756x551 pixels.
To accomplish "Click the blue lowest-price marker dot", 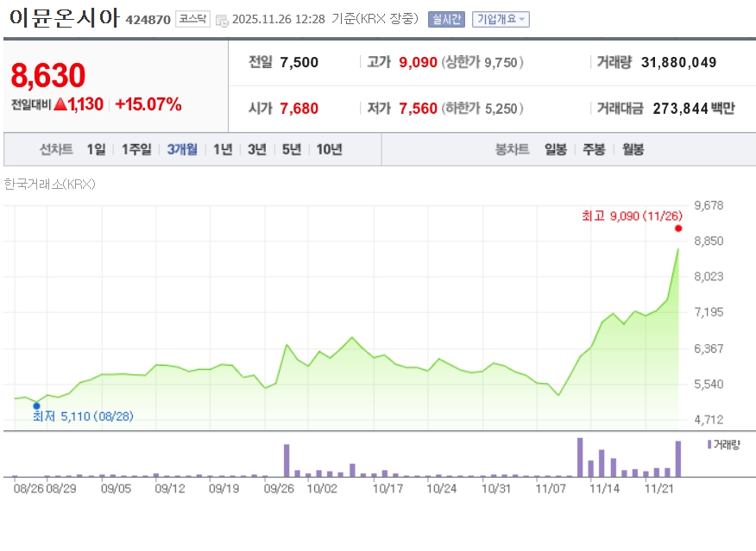I will coord(36,405).
